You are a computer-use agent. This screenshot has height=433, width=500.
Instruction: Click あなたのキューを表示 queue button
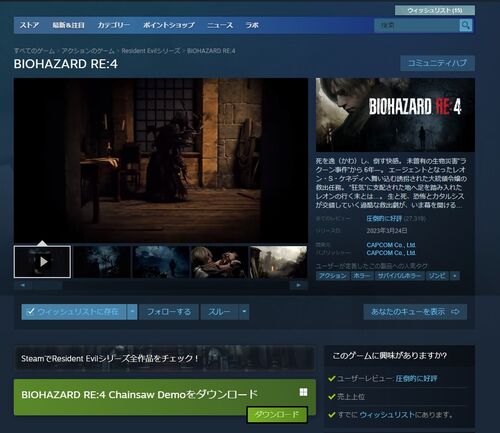click(415, 312)
